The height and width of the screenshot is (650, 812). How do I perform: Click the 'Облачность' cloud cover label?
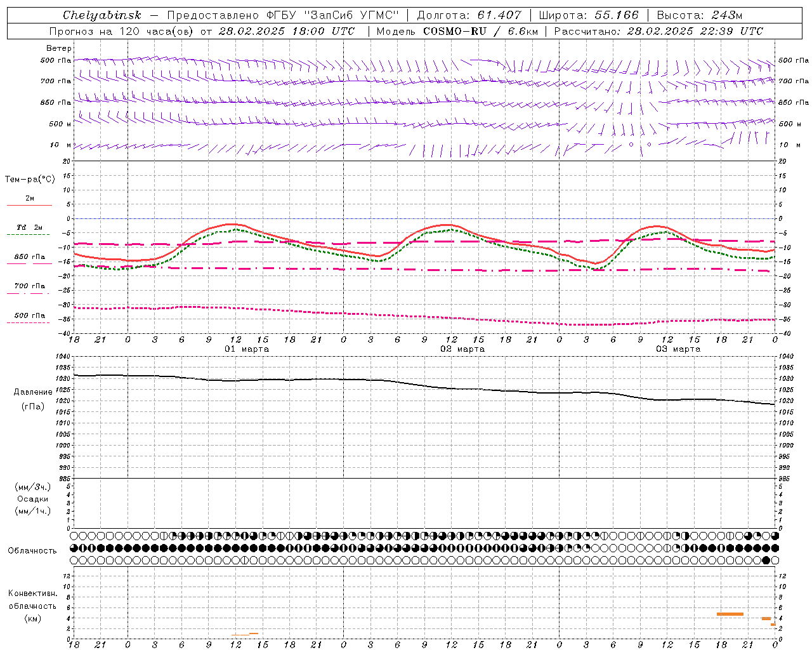[32, 551]
